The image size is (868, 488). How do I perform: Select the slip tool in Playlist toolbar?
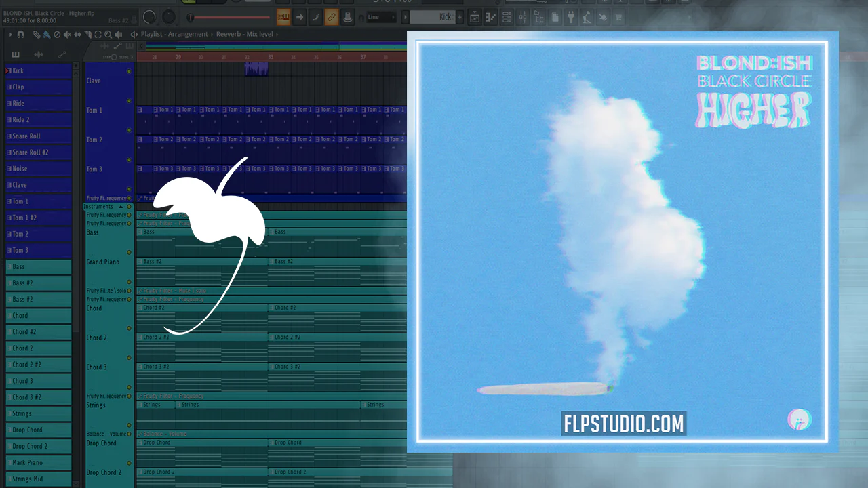(78, 34)
